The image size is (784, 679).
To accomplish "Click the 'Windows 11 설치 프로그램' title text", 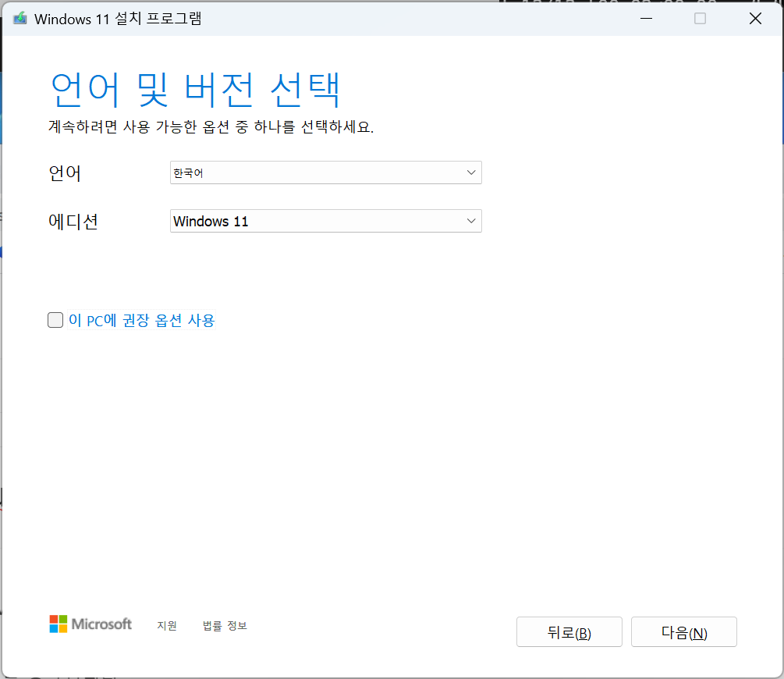I will coord(118,19).
